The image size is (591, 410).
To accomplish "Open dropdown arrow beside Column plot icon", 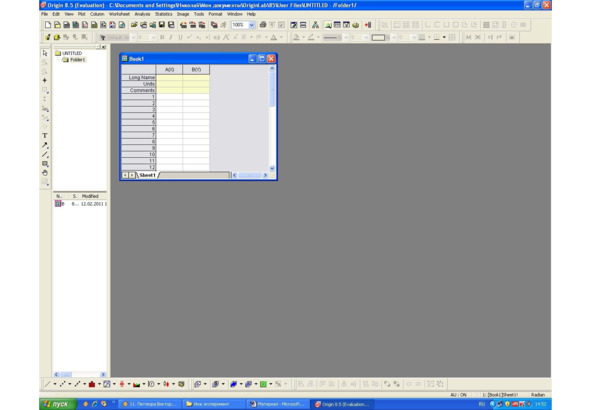I will tap(100, 384).
